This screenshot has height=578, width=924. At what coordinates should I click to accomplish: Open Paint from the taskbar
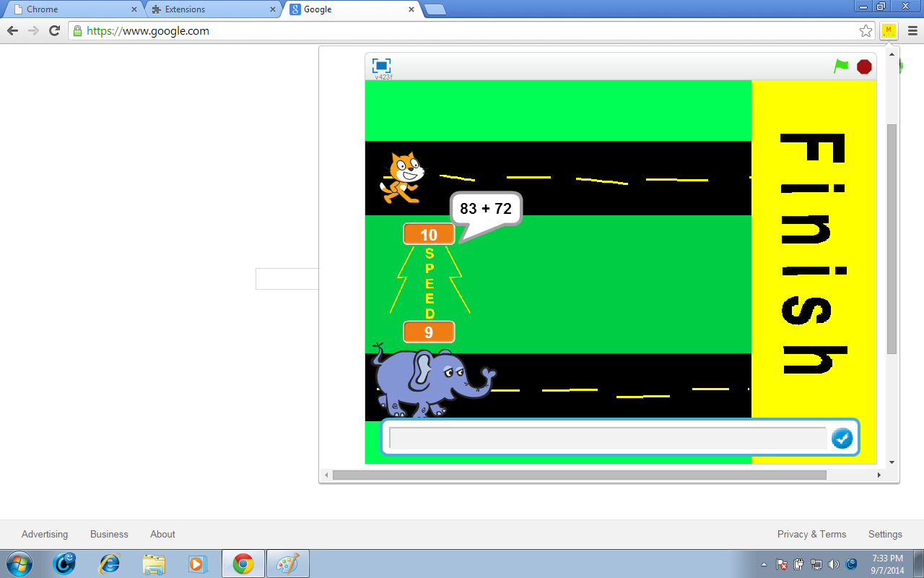(287, 564)
